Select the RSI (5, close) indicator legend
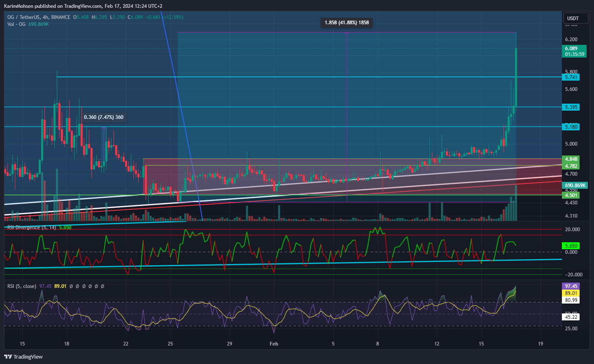This screenshot has height=364, width=594. (21, 286)
